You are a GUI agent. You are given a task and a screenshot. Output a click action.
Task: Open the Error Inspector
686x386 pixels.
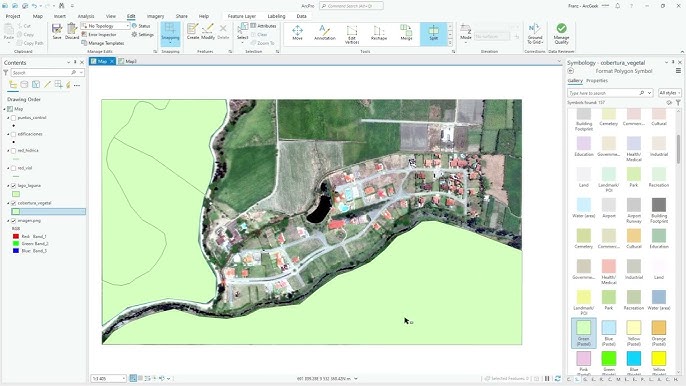99,35
